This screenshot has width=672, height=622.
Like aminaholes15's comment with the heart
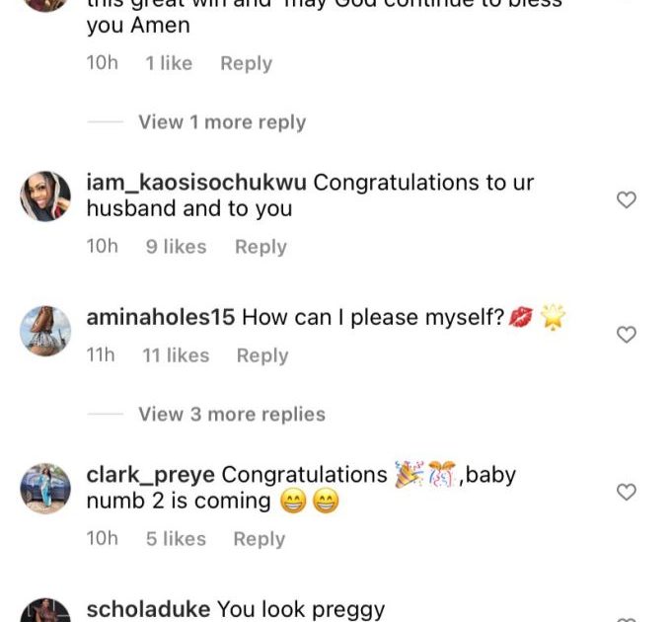pyautogui.click(x=626, y=335)
